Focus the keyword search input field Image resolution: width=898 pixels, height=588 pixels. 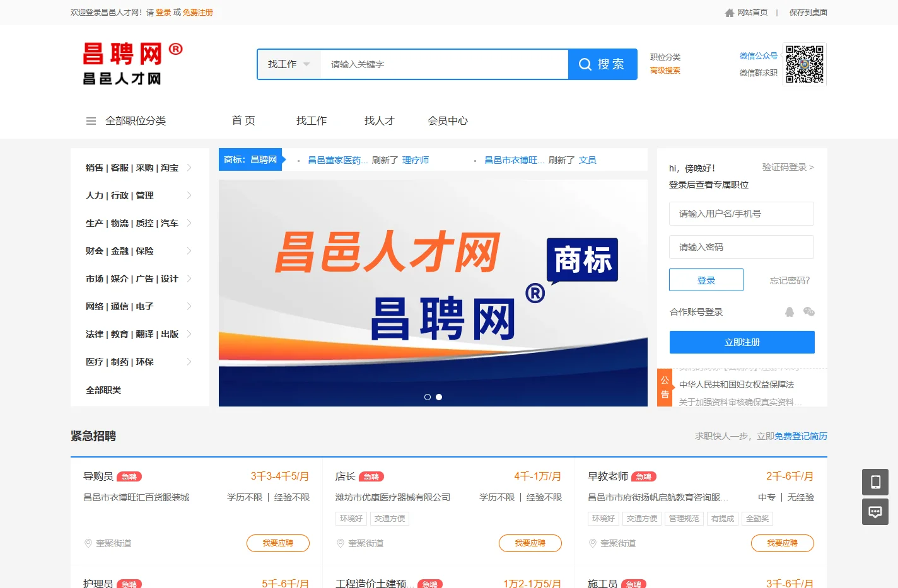click(x=445, y=64)
